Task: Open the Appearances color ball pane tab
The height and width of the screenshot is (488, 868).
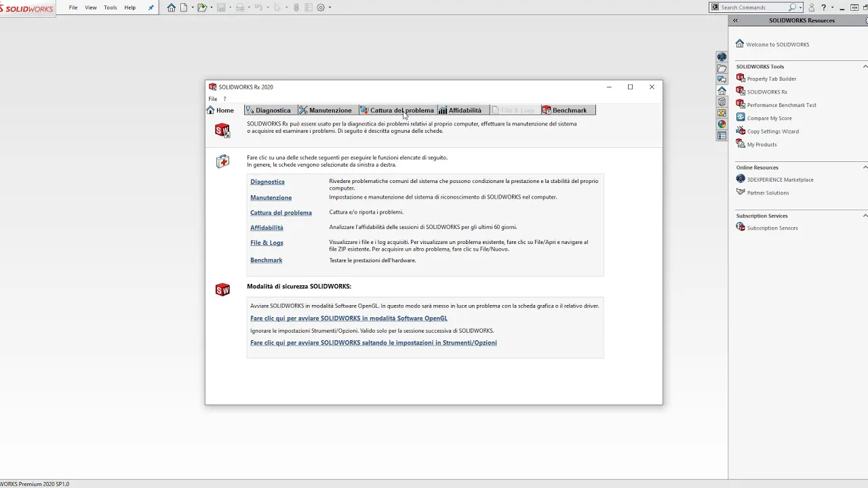Action: (722, 124)
